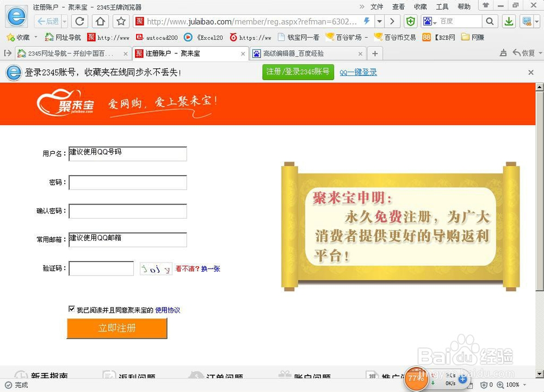Click the 用户名 username input field
This screenshot has height=392, width=544.
click(x=127, y=154)
